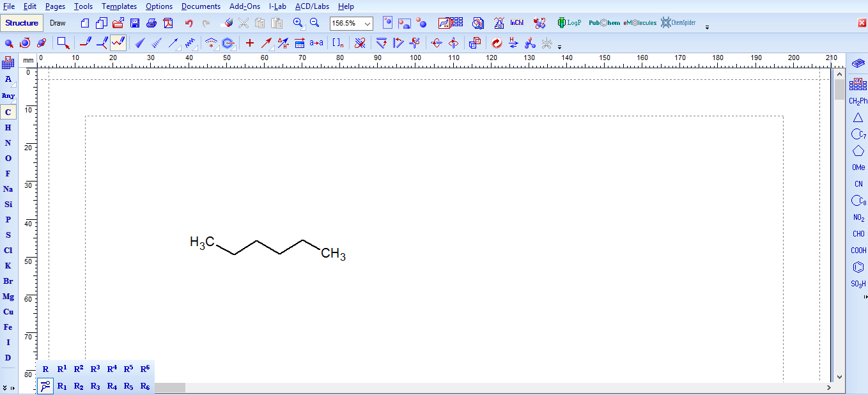Select the Nitrogen atom button
This screenshot has height=395, width=868.
click(8, 143)
